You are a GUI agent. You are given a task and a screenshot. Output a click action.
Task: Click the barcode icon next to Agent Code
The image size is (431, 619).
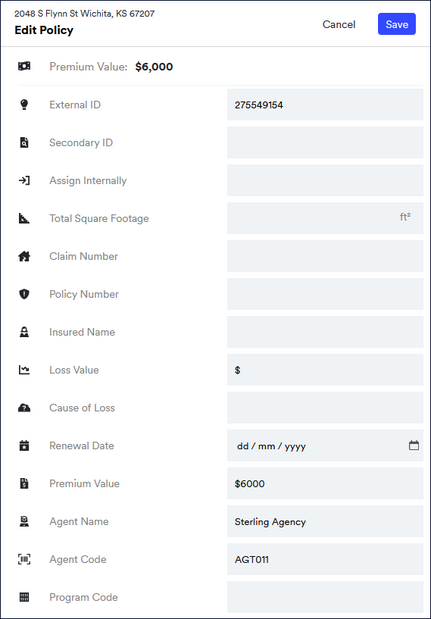pos(24,559)
